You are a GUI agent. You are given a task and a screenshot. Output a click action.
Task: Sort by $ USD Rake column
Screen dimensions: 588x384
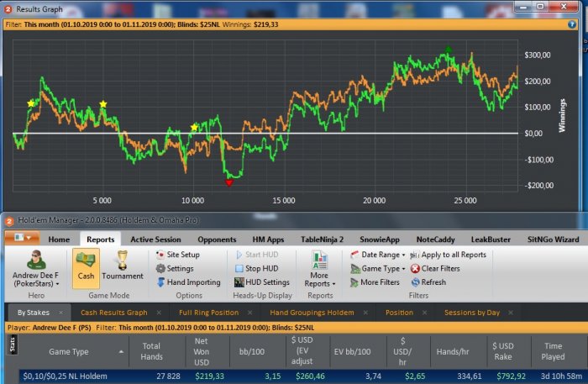pyautogui.click(x=503, y=351)
